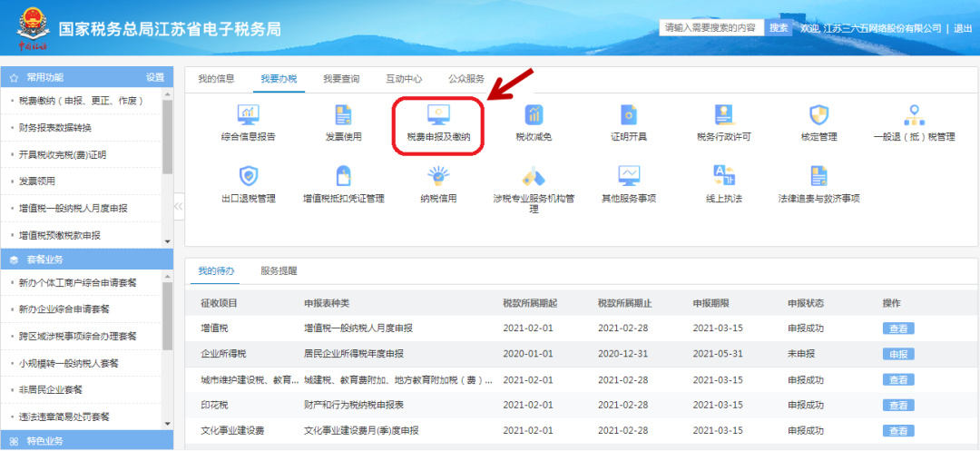
Task: Open 税务行政许可 icon
Action: point(724,115)
